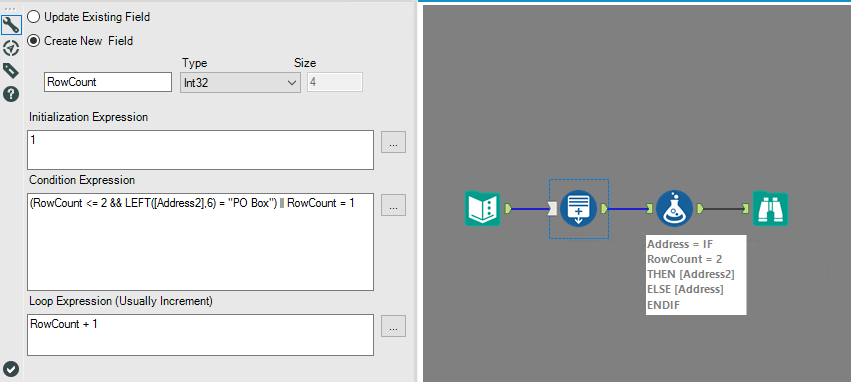Click the panel grip dots above wrench
The height and width of the screenshot is (382, 851).
[11, 9]
